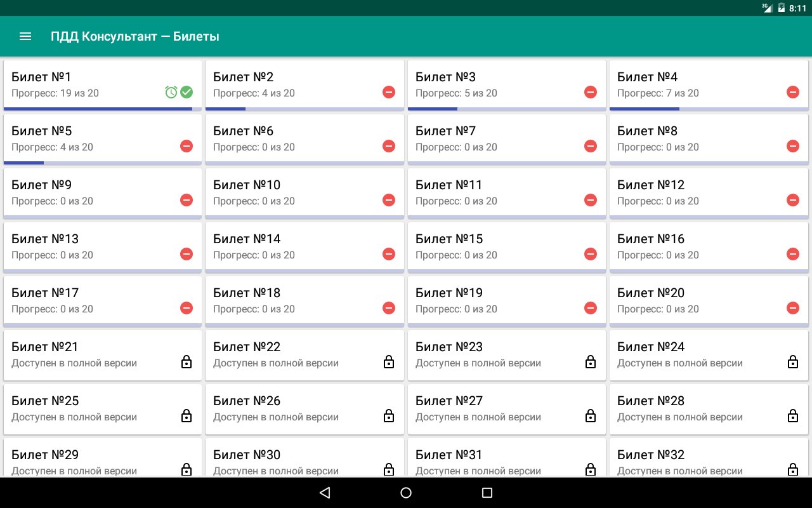Click the green checkmark icon on Билет №1
Viewport: 812px width, 508px height.
coord(187,93)
